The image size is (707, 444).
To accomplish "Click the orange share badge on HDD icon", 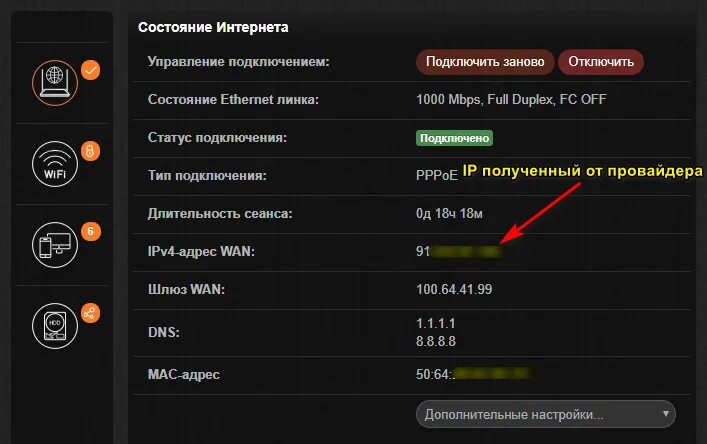I will (x=91, y=313).
